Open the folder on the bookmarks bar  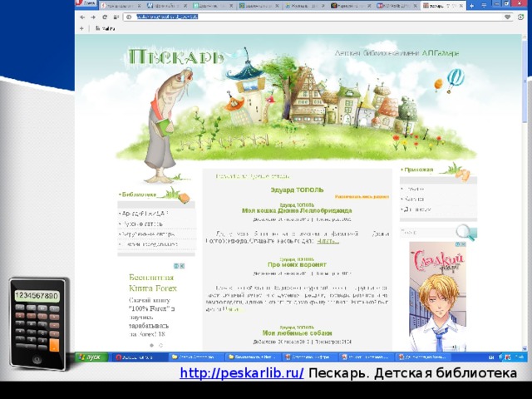[x=106, y=28]
